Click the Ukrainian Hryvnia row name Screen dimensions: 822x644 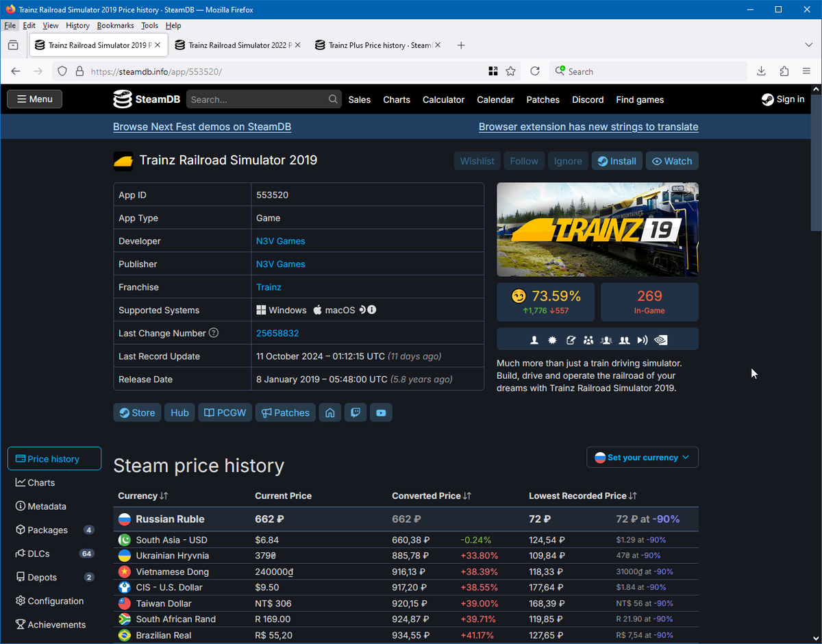point(173,556)
